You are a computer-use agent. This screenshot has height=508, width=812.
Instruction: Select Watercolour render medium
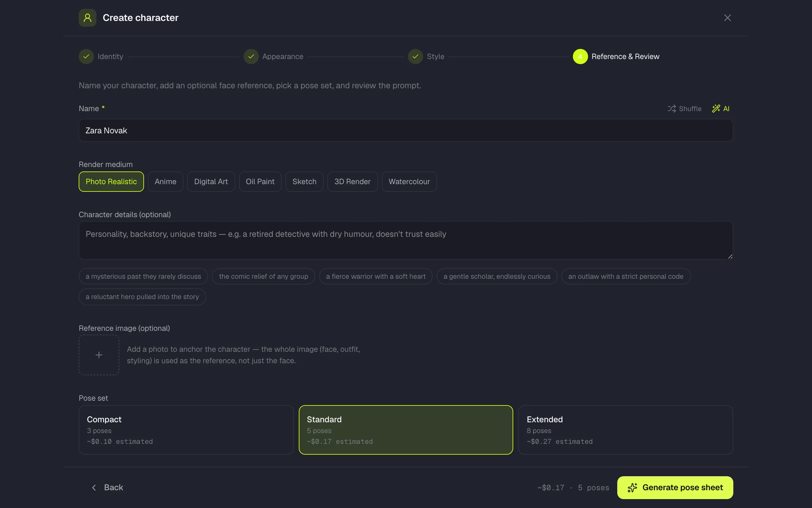click(x=409, y=182)
